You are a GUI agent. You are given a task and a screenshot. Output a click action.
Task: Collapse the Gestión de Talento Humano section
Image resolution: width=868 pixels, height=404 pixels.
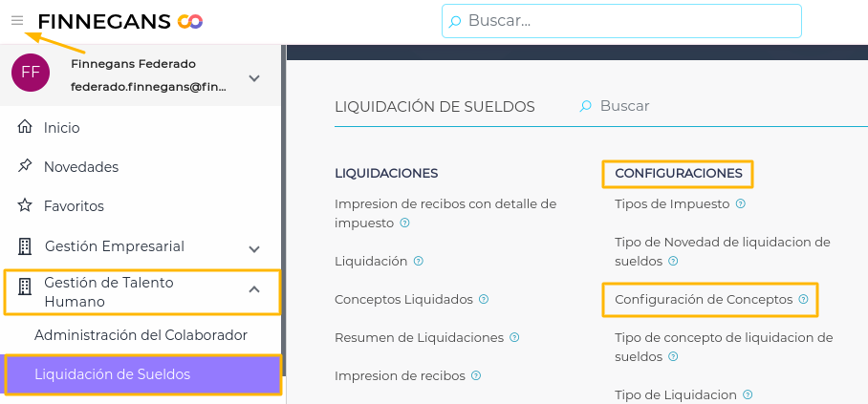[x=254, y=288]
